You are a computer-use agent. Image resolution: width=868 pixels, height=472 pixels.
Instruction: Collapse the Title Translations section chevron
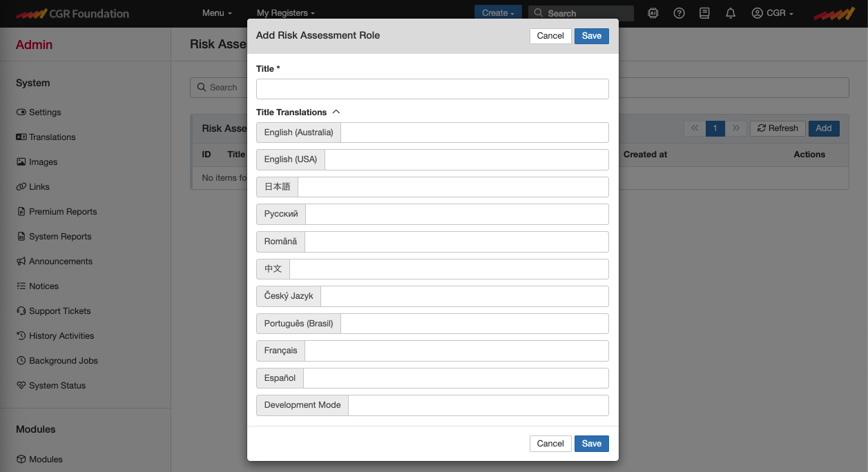coord(336,110)
